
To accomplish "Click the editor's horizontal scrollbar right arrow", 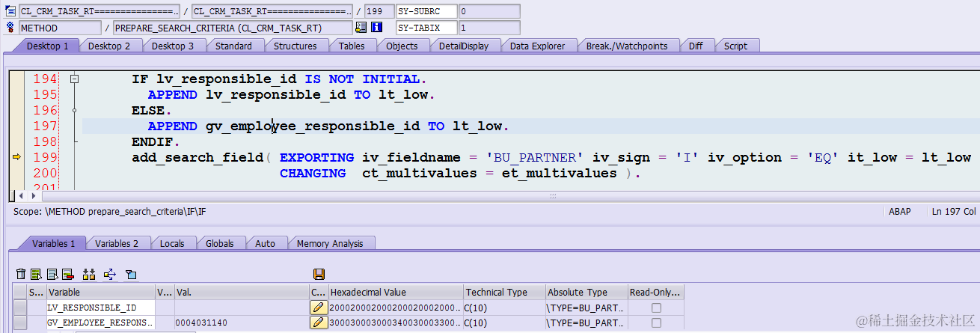I will click(x=32, y=195).
